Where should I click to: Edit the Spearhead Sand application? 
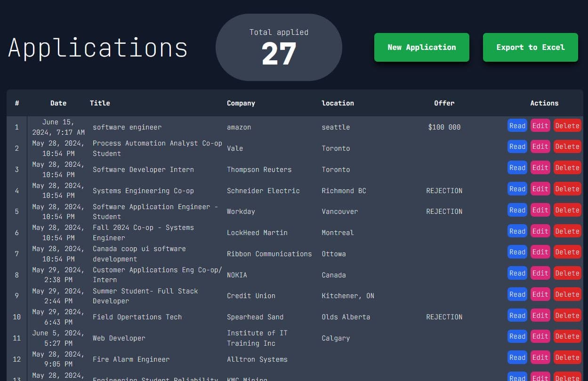(x=540, y=316)
